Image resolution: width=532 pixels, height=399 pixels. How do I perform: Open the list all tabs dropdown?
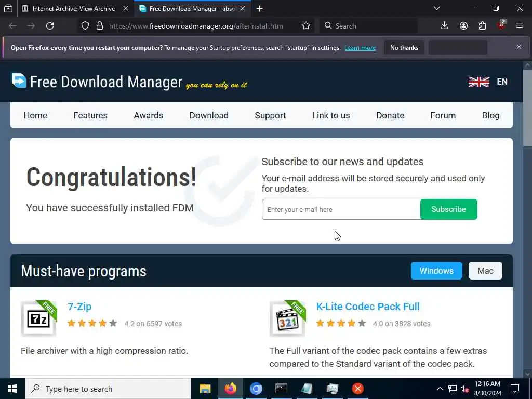pyautogui.click(x=436, y=8)
